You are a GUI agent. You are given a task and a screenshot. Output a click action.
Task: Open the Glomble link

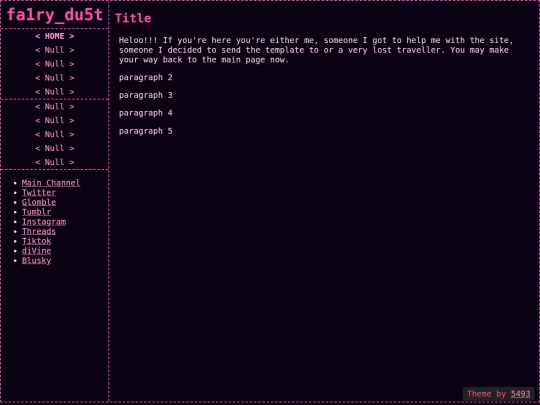pyautogui.click(x=39, y=202)
